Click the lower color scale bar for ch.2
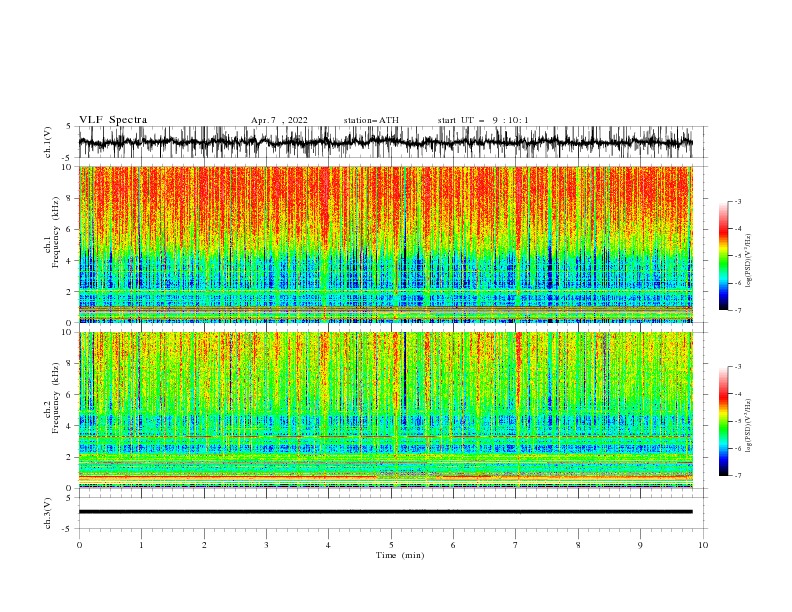The width and height of the screenshot is (792, 612). pos(723,421)
